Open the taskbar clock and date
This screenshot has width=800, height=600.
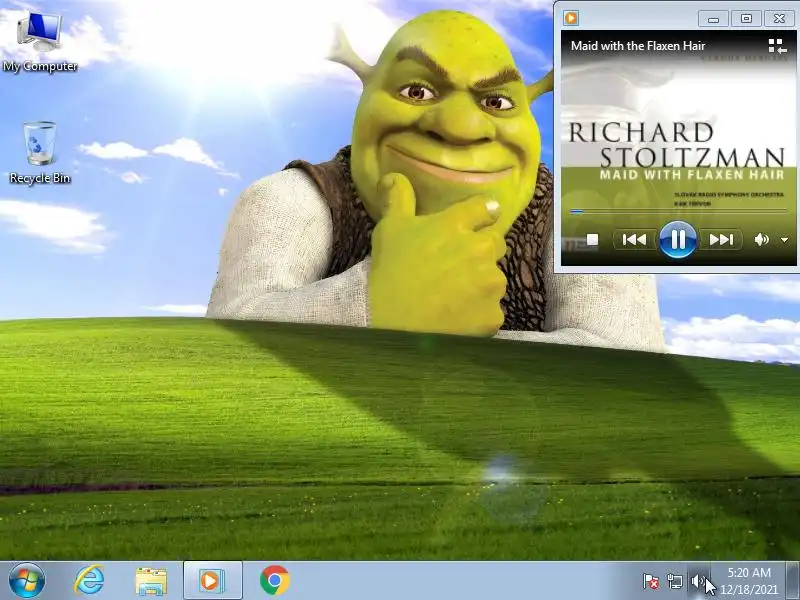pos(749,581)
